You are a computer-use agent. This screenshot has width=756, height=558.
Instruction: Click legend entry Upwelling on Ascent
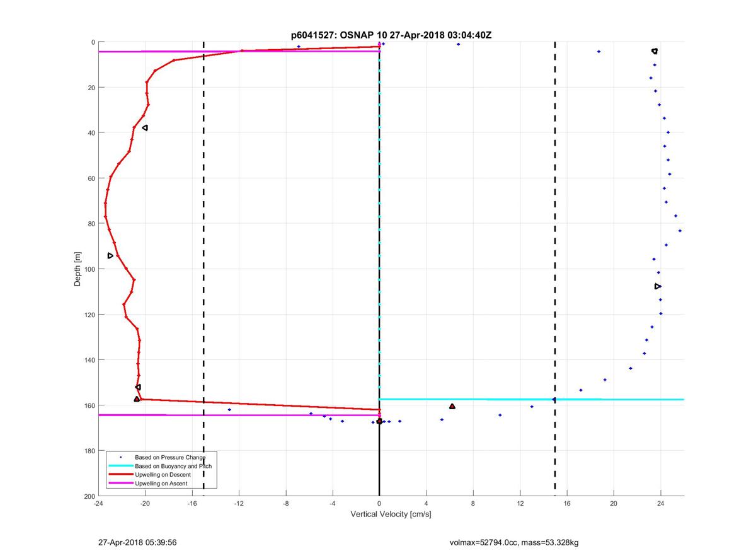tap(161, 483)
